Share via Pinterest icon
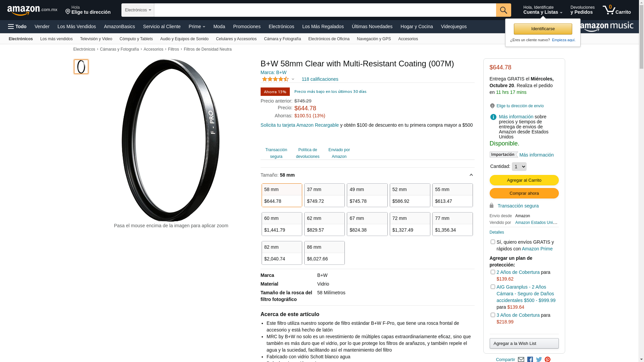Image resolution: width=644 pixels, height=362 pixels. click(x=547, y=359)
